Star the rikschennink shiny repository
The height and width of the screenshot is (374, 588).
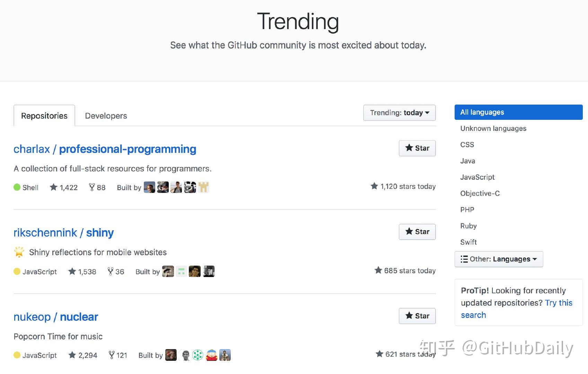[417, 232]
